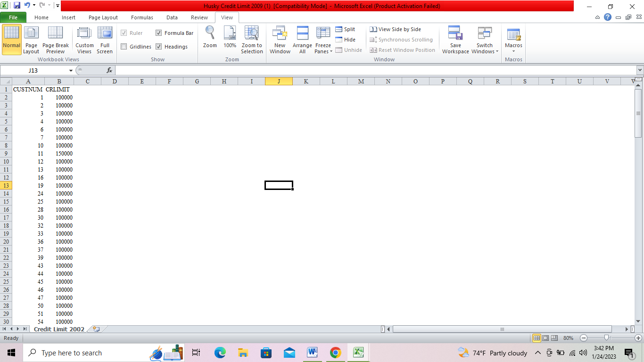Split the worksheet window

[345, 29]
